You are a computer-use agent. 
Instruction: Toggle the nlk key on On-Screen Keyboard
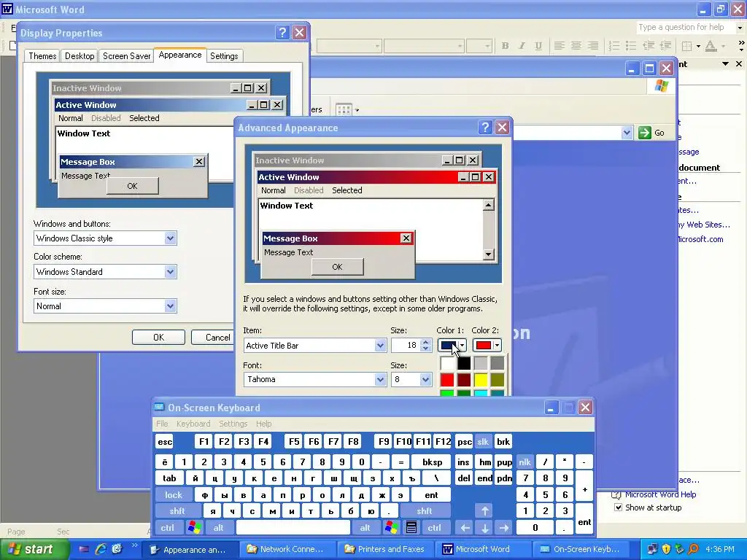tap(525, 462)
